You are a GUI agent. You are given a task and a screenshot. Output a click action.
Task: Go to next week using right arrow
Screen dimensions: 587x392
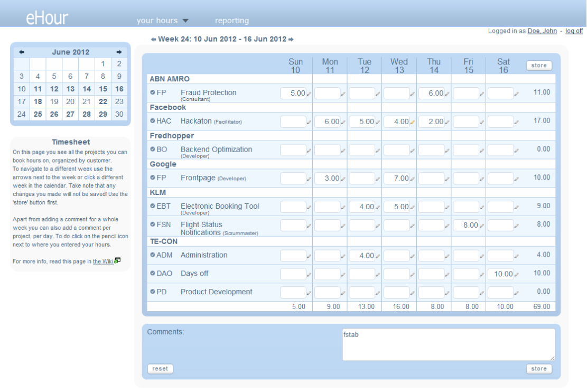291,40
